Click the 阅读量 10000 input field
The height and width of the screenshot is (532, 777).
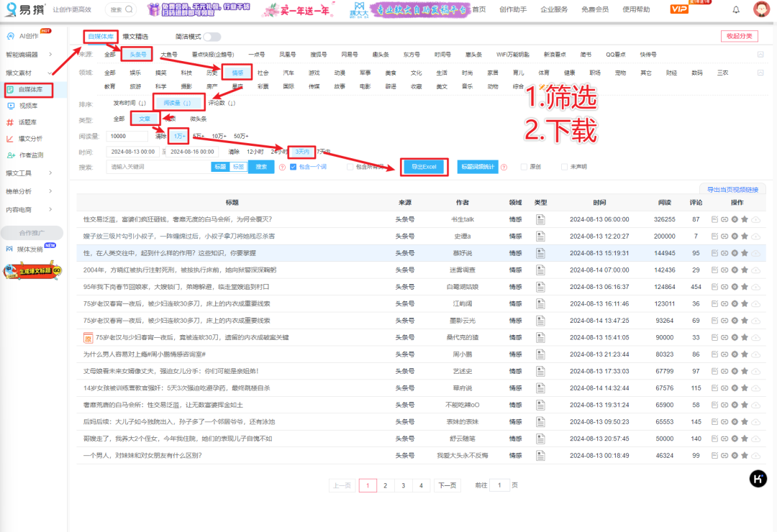[x=127, y=136]
